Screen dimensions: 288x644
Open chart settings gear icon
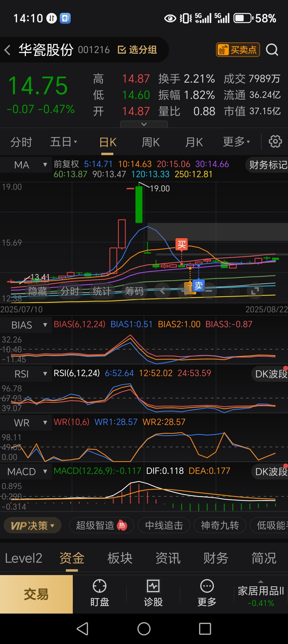(x=275, y=142)
